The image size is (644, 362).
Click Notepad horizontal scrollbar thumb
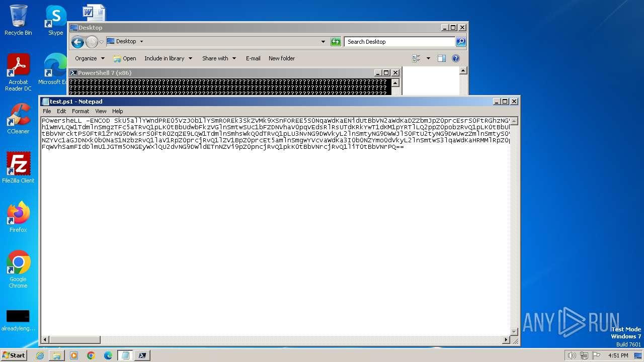pyautogui.click(x=74, y=340)
